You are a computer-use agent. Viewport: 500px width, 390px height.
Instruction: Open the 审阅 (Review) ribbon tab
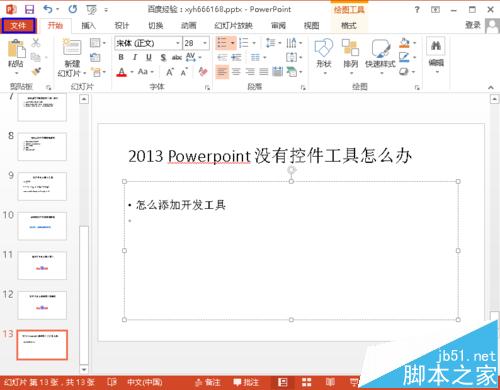[278, 26]
